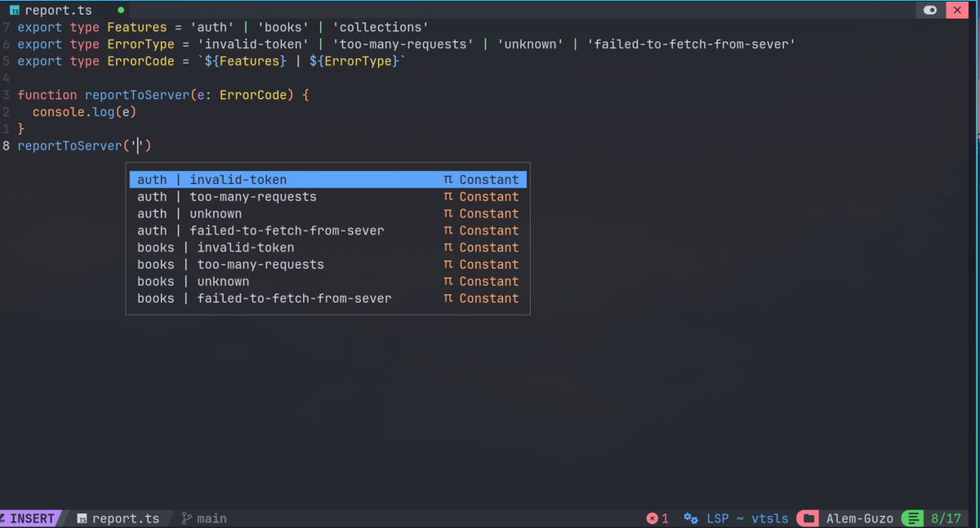Click the LSP gears icon in statusline
This screenshot has height=528, width=980.
[691, 518]
